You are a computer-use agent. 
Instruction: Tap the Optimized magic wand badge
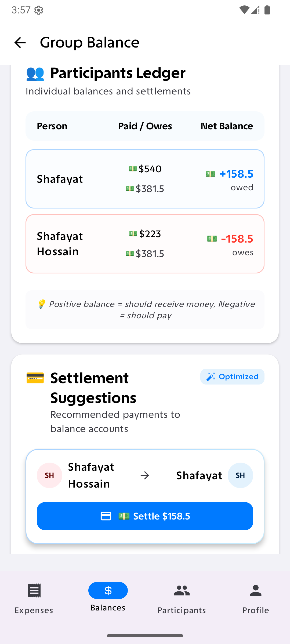click(232, 376)
